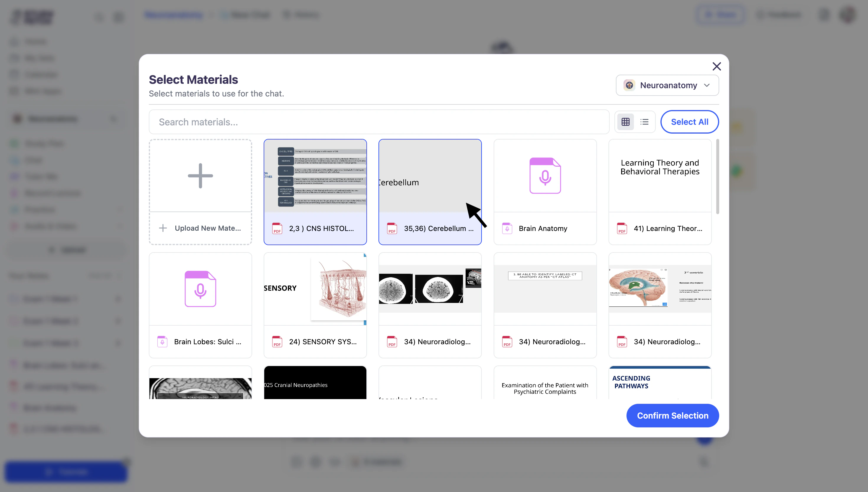Click the materials list vertical scrollbar
The height and width of the screenshot is (492, 868).
coord(717,176)
